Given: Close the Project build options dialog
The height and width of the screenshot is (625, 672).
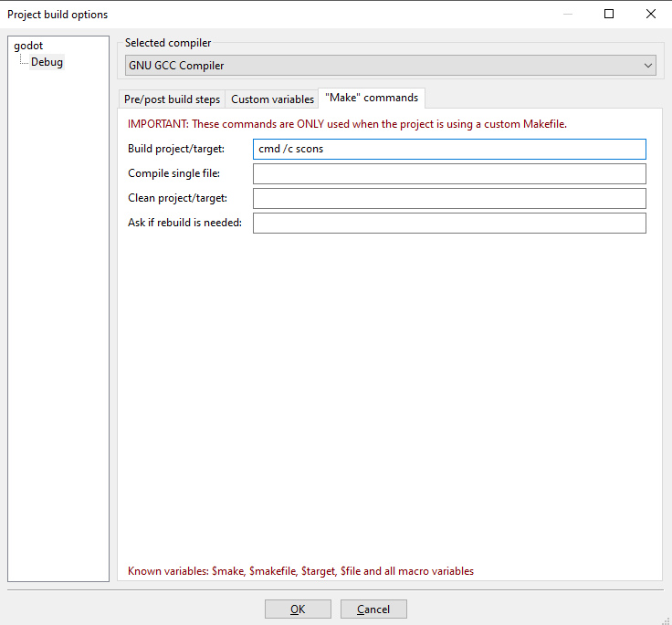Looking at the screenshot, I should pos(650,14).
